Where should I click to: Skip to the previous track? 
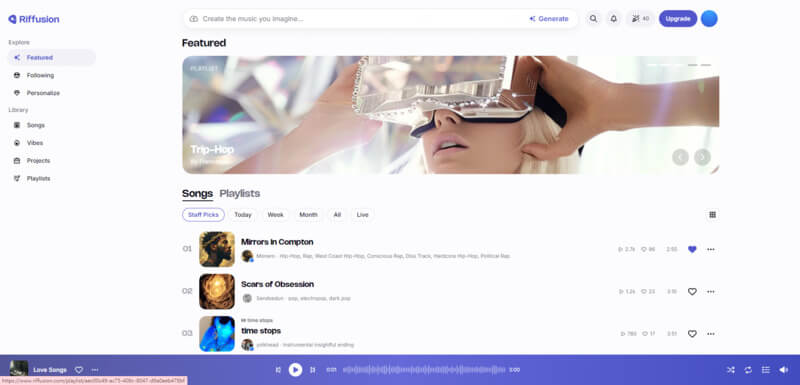[x=278, y=370]
